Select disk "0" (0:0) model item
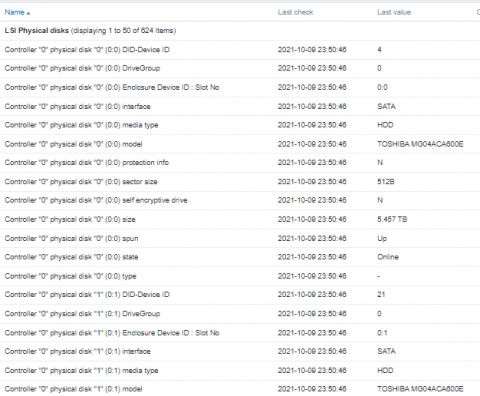 click(x=73, y=144)
